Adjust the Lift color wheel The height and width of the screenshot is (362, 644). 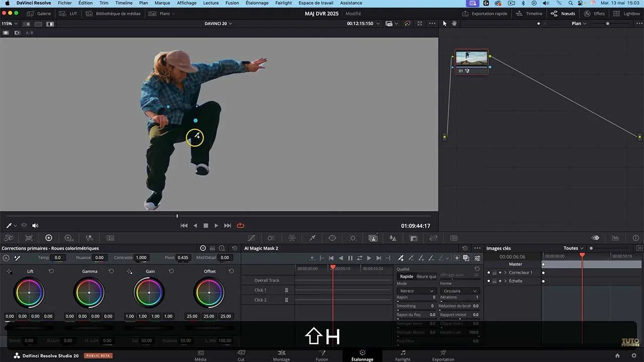coord(29,293)
